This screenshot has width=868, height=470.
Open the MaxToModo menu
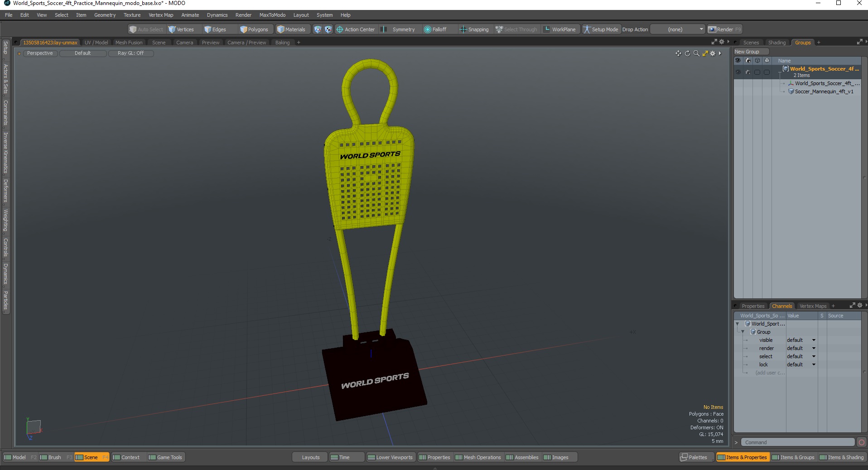272,15
